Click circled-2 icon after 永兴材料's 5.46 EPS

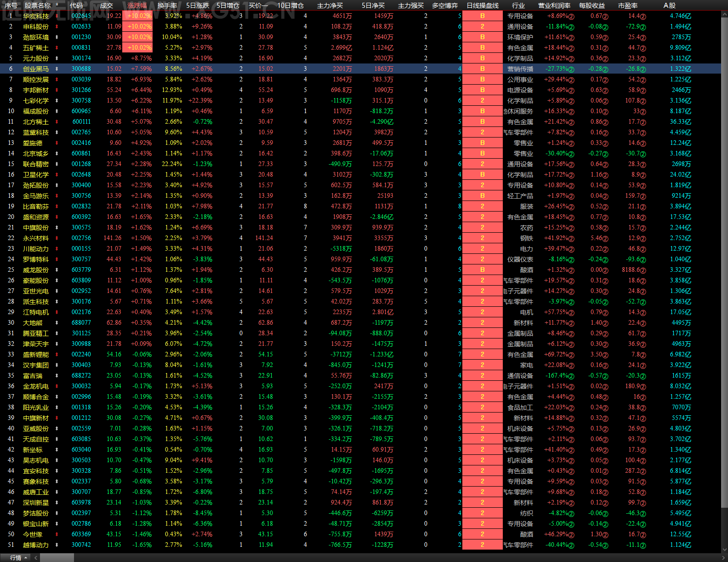pyautogui.click(x=605, y=239)
